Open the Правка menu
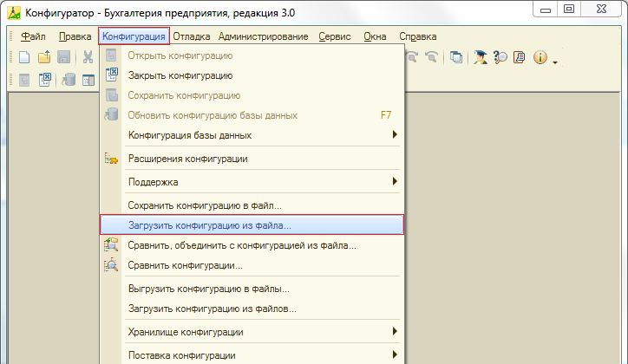628x364 pixels. [75, 36]
